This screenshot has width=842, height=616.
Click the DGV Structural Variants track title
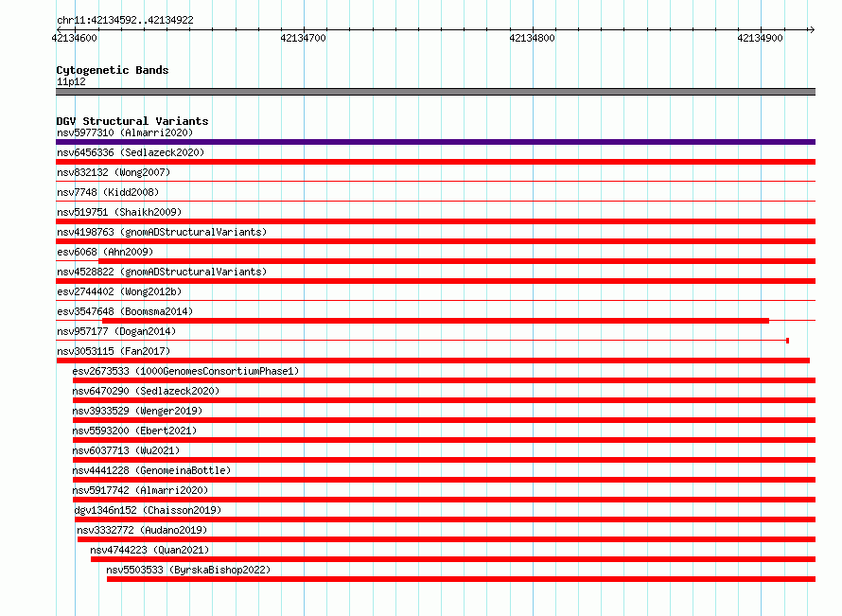click(132, 121)
